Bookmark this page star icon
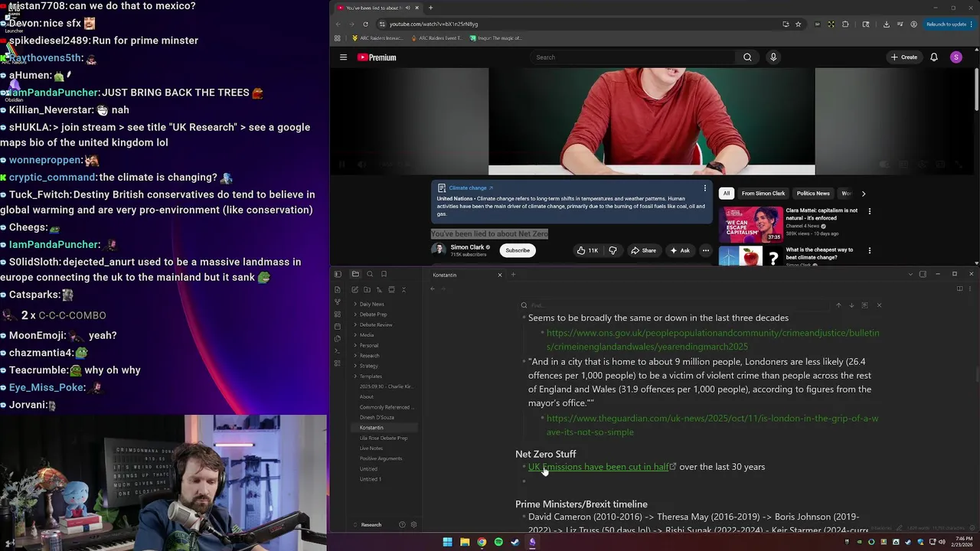The image size is (980, 551). pyautogui.click(x=798, y=24)
